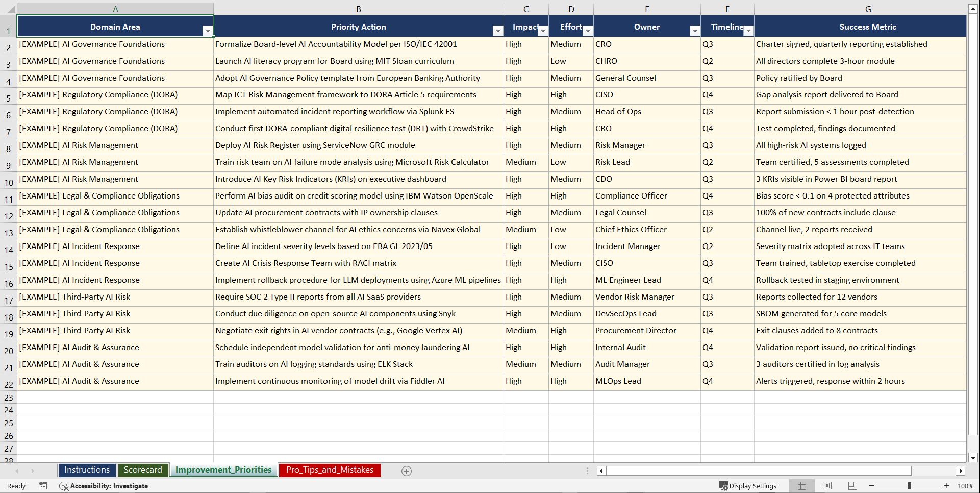The height and width of the screenshot is (493, 980).
Task: Click the Zoom In plus button
Action: coord(946,486)
